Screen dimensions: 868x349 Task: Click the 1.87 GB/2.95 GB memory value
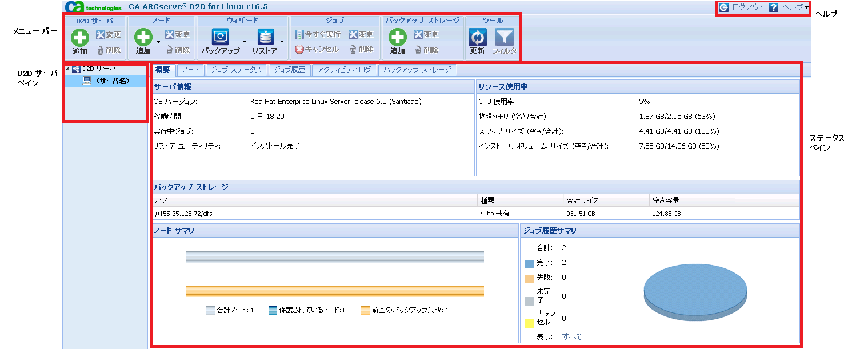coord(677,116)
